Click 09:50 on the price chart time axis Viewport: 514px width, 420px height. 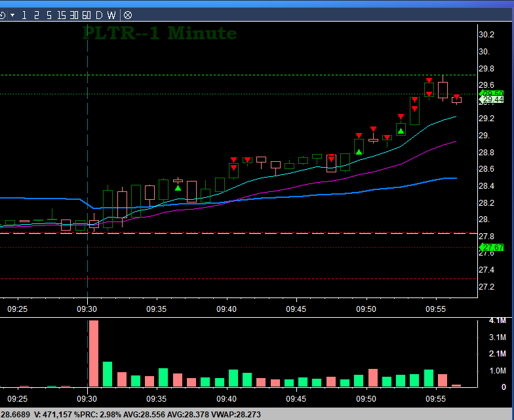tap(366, 309)
